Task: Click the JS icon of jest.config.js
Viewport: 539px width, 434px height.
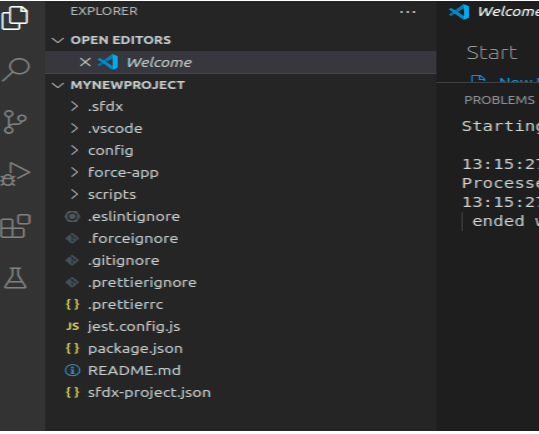Action: point(73,326)
